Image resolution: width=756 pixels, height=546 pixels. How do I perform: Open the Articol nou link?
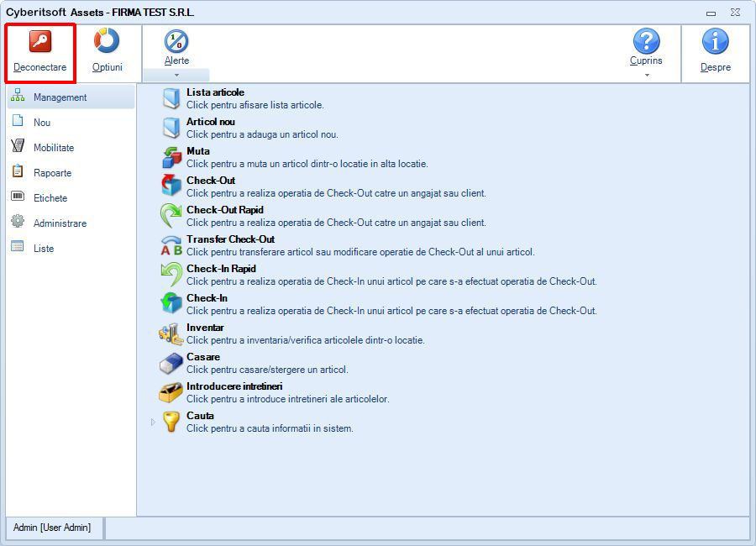pyautogui.click(x=211, y=122)
